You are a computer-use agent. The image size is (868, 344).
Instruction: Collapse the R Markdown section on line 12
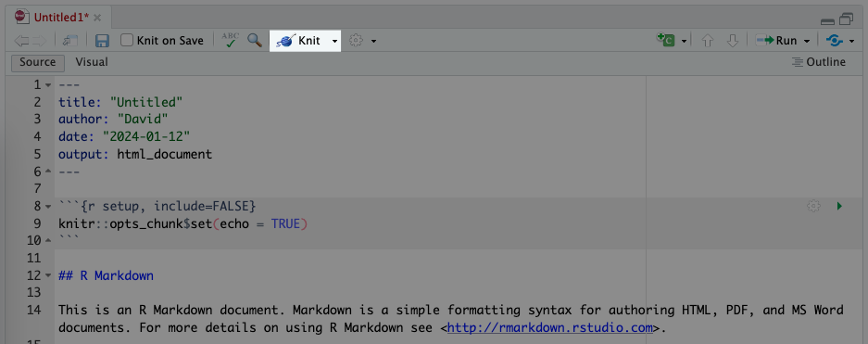(x=48, y=276)
